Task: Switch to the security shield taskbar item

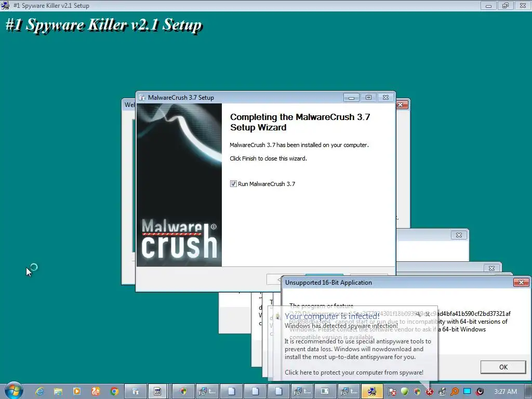Action: point(183,392)
